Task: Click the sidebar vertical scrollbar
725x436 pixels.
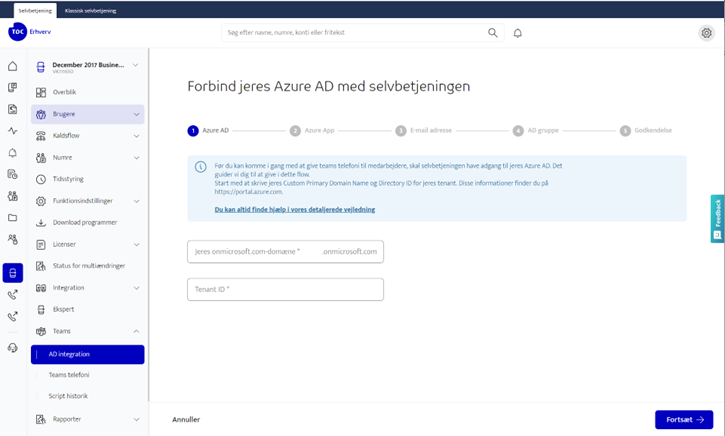Action: pyautogui.click(x=148, y=225)
